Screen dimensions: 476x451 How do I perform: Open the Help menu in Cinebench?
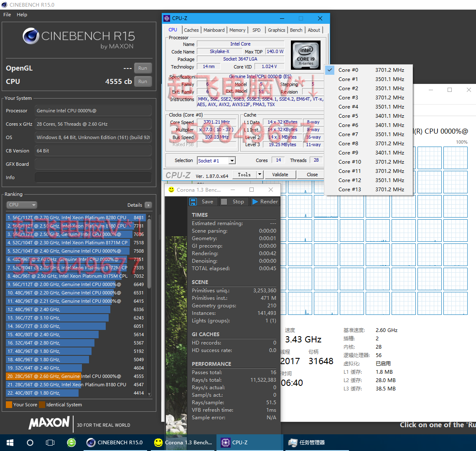click(x=22, y=15)
